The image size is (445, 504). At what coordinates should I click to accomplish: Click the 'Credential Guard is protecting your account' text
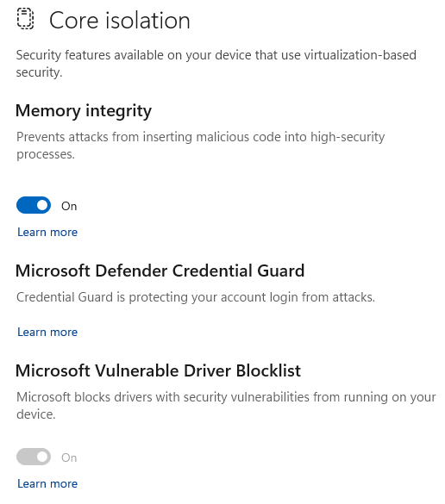196,297
